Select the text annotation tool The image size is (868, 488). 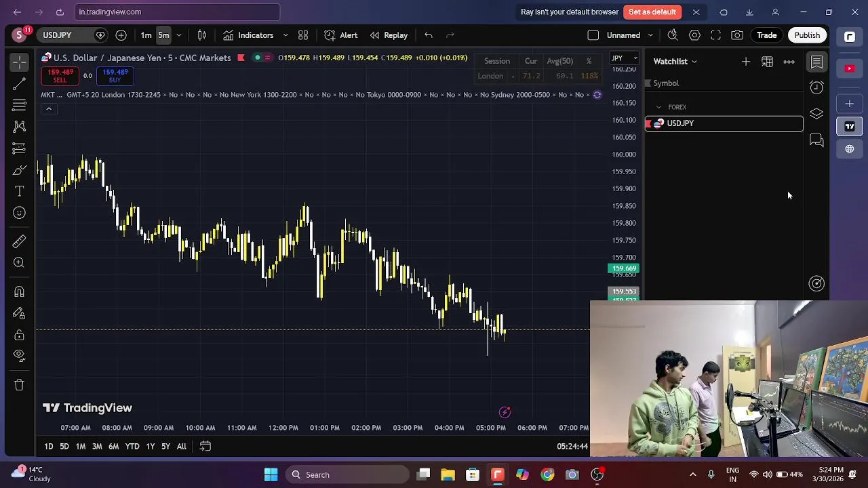19,191
